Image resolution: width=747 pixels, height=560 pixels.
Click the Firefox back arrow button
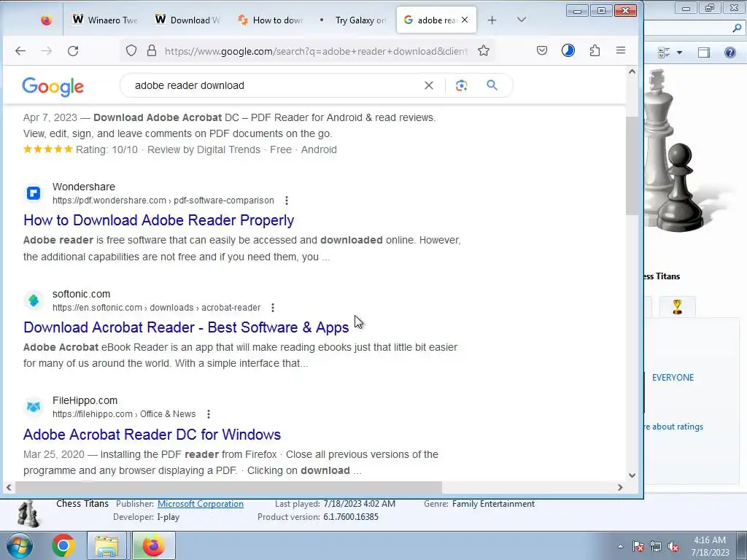pyautogui.click(x=20, y=51)
